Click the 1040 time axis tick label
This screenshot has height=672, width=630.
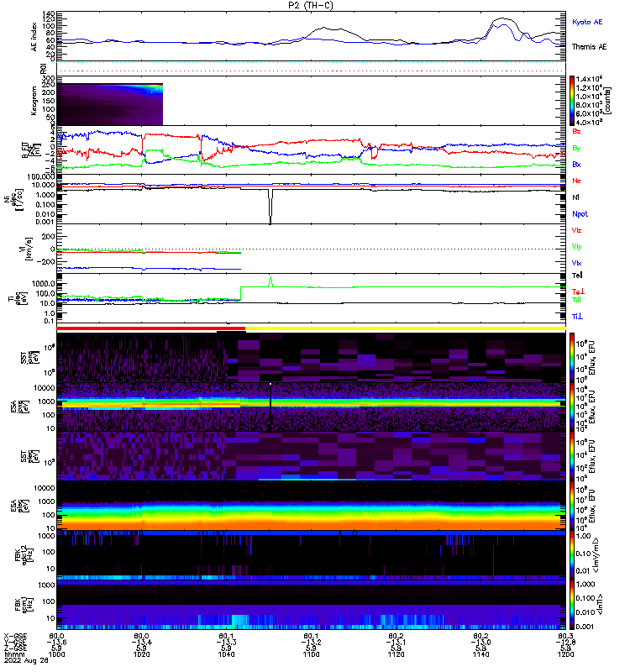click(226, 654)
